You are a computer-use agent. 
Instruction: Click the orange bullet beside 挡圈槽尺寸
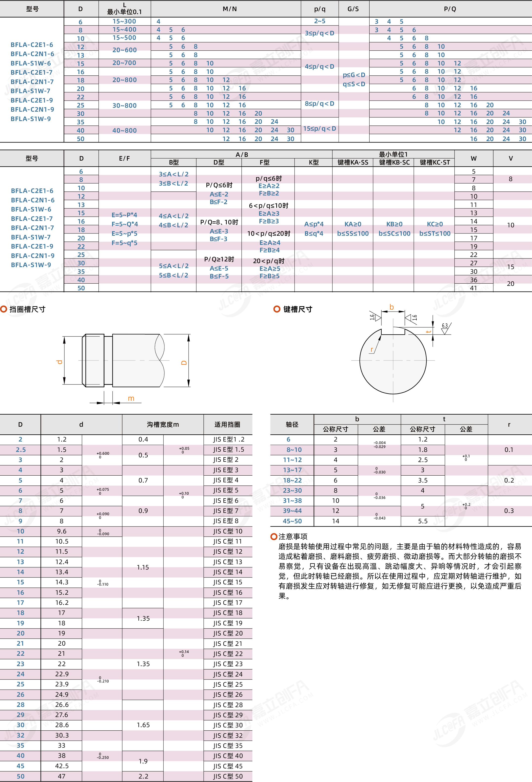(4, 309)
